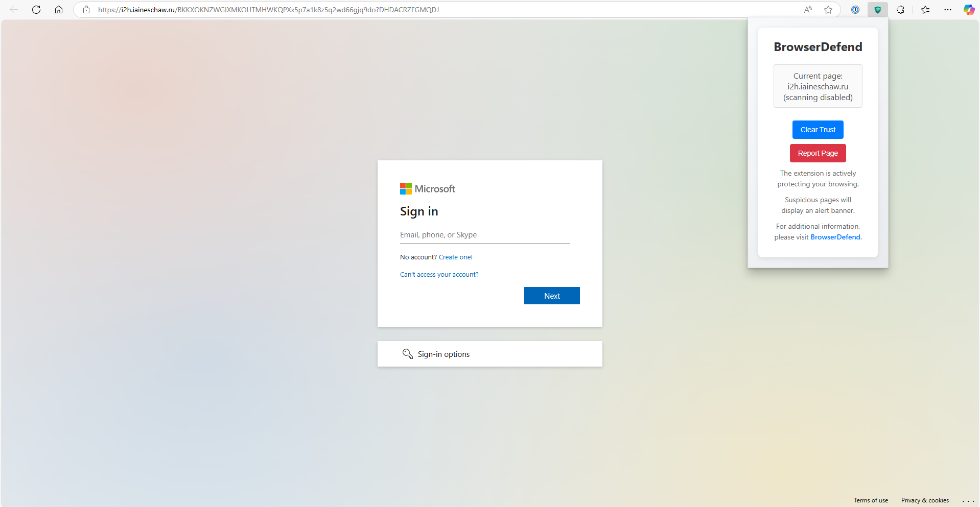Open the browser home page icon
The height and width of the screenshot is (507, 980).
pos(59,10)
